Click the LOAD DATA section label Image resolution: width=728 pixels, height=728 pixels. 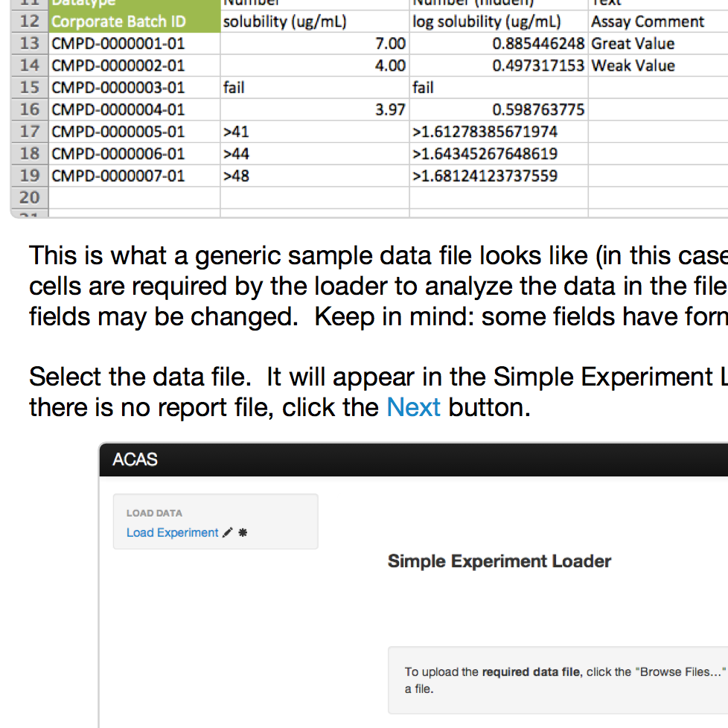(154, 513)
